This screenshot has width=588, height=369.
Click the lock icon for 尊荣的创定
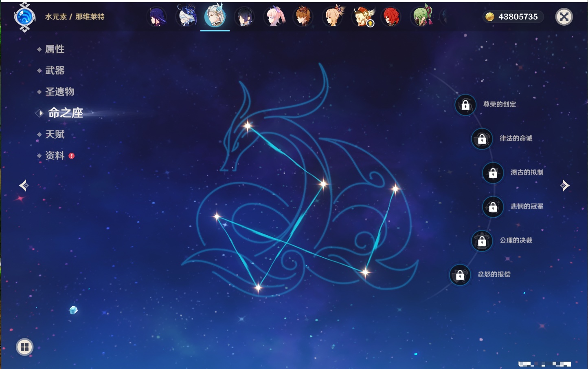pos(465,105)
